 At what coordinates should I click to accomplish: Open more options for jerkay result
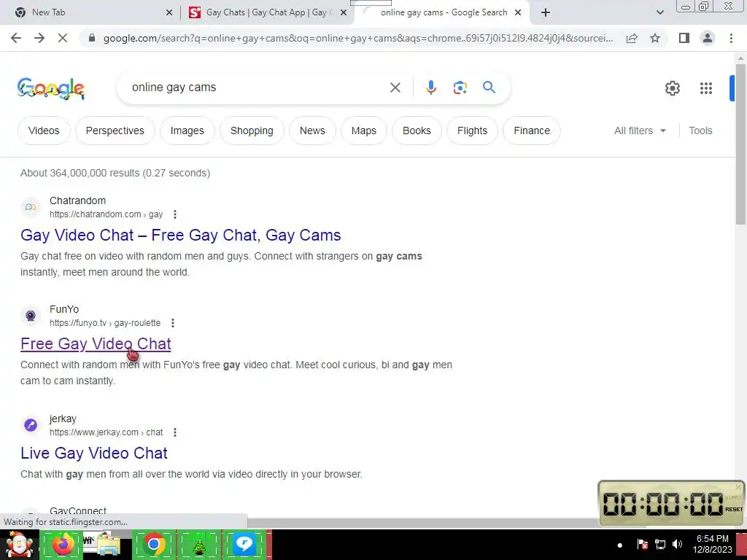pos(175,432)
